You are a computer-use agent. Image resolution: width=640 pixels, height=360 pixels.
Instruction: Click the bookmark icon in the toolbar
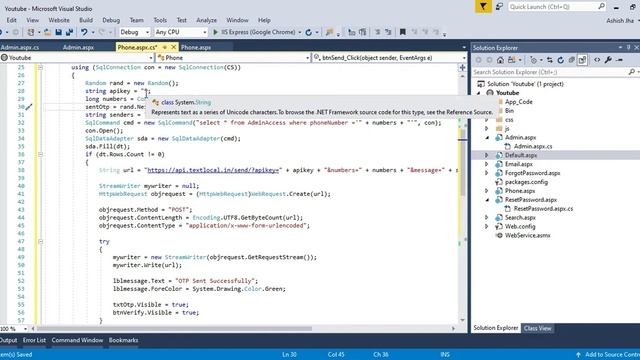click(x=402, y=32)
